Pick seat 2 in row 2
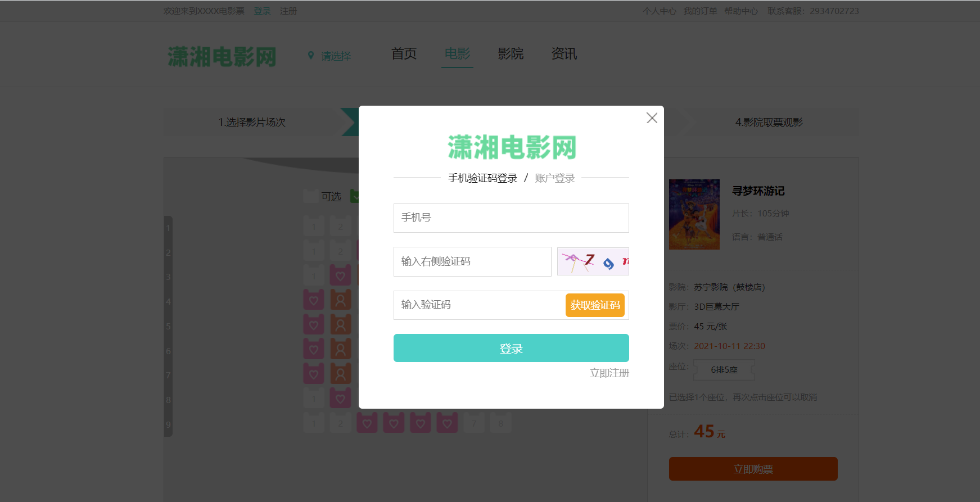 coord(340,251)
